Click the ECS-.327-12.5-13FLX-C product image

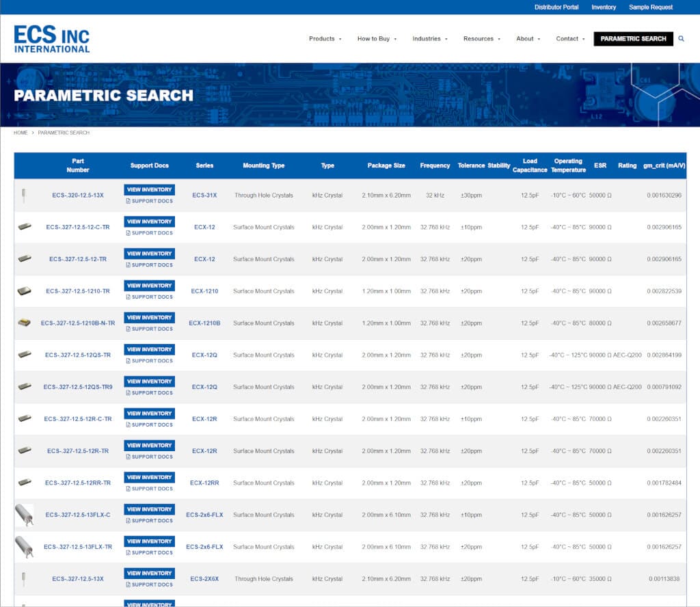[24, 515]
